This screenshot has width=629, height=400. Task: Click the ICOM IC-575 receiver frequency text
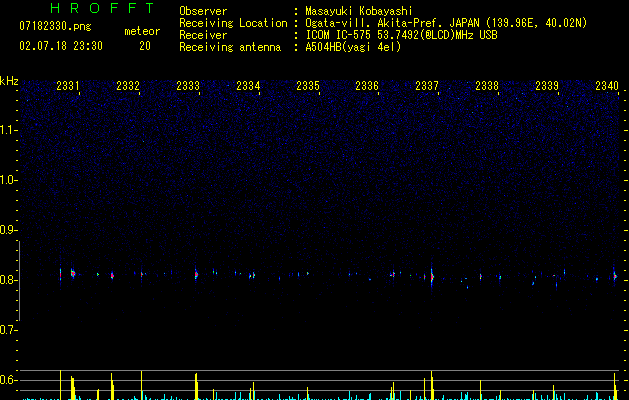tap(402, 35)
